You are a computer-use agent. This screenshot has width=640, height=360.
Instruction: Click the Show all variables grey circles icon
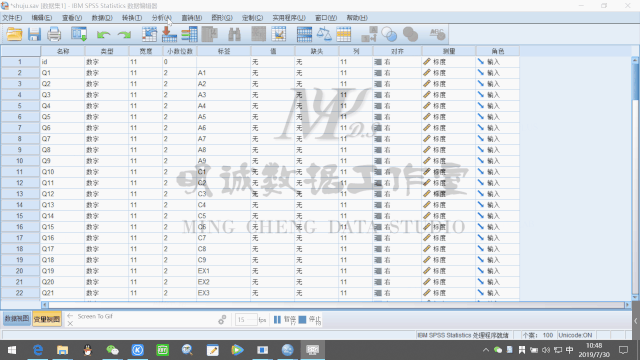tap(410, 34)
